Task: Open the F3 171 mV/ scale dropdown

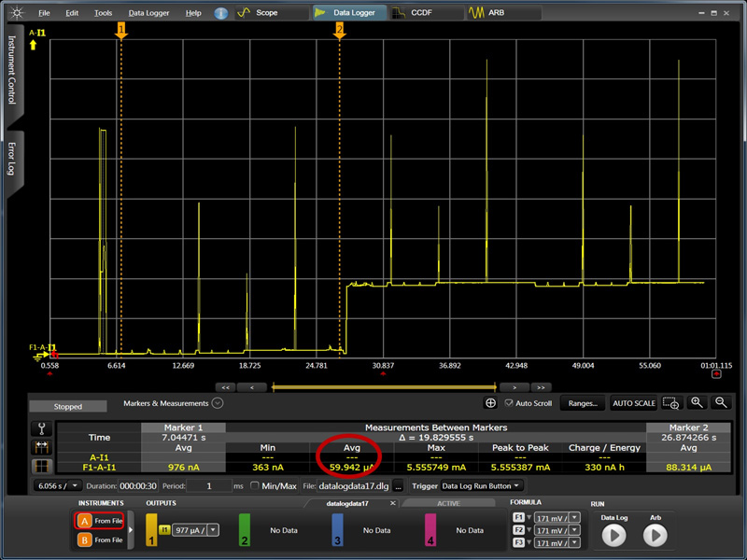Action: [574, 542]
